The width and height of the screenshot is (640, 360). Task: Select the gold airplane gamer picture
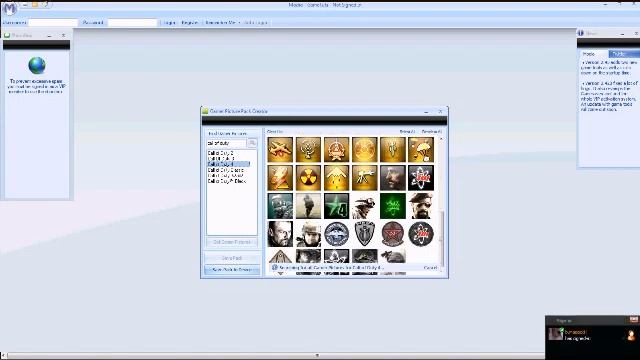click(x=280, y=149)
